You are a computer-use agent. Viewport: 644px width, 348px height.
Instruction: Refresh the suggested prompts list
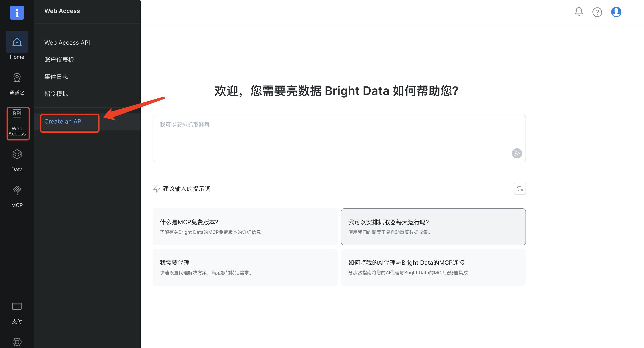(x=520, y=189)
